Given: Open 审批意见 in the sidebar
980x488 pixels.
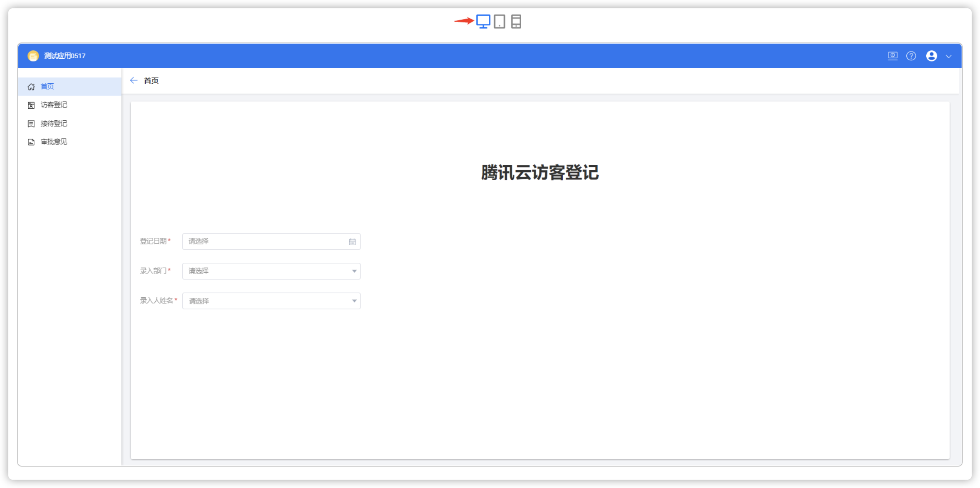Looking at the screenshot, I should pos(70,142).
